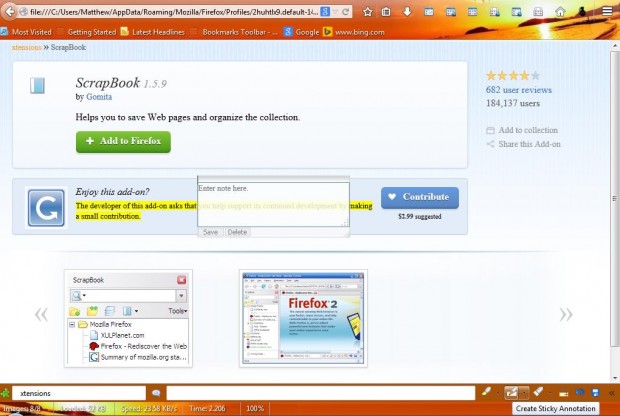Open the sticky annotation tool dropdown arrow

coord(524,393)
